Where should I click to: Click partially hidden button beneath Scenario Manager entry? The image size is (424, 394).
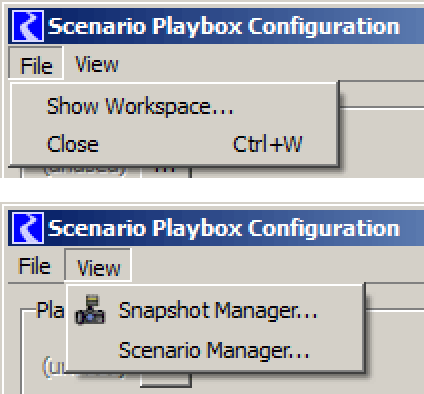click(166, 380)
